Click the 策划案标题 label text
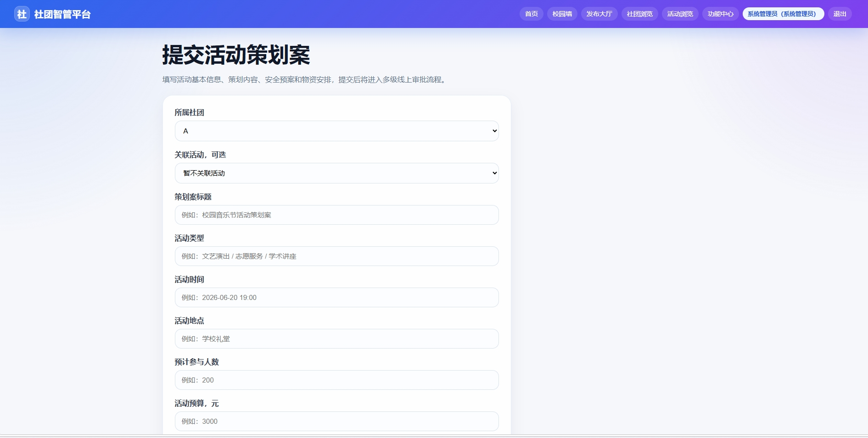The width and height of the screenshot is (868, 438). (193, 197)
